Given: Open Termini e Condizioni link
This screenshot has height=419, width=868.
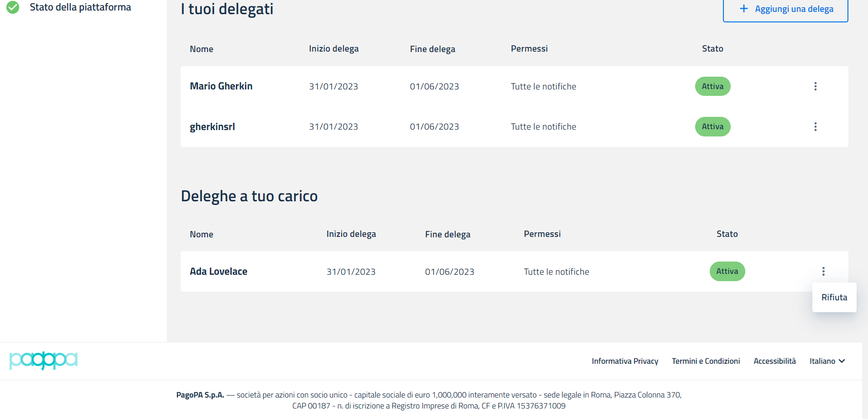Looking at the screenshot, I should (x=706, y=361).
